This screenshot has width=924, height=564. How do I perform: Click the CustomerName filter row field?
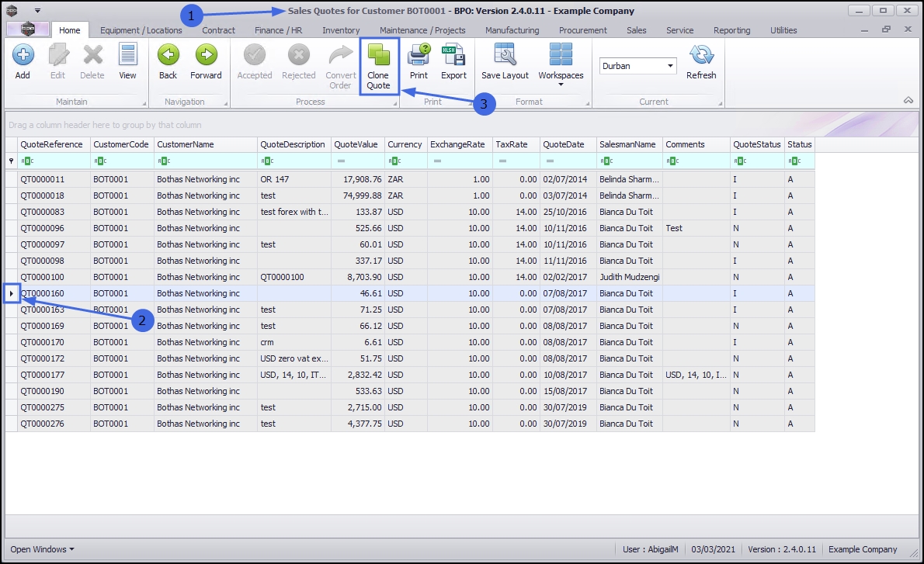pos(210,161)
